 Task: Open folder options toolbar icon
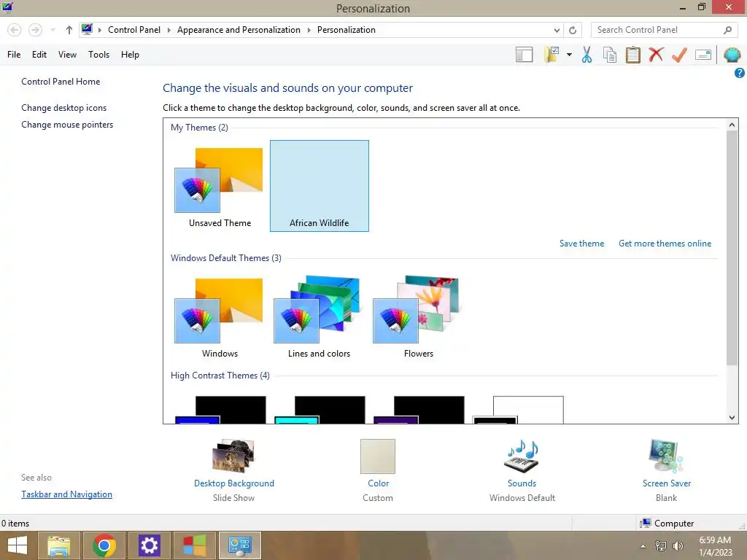point(551,55)
